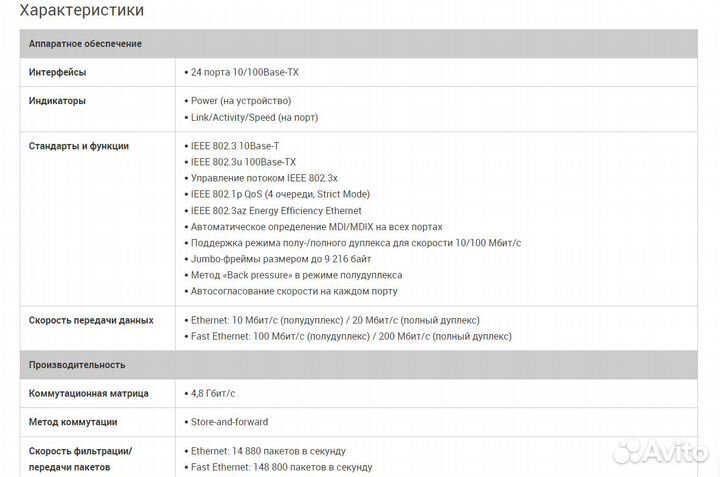720x477 pixels.
Task: Select the Аппаратное обеспечение section header
Action: 85,44
